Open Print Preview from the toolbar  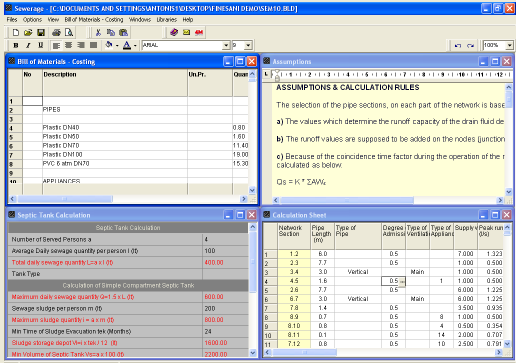pyautogui.click(x=69, y=32)
